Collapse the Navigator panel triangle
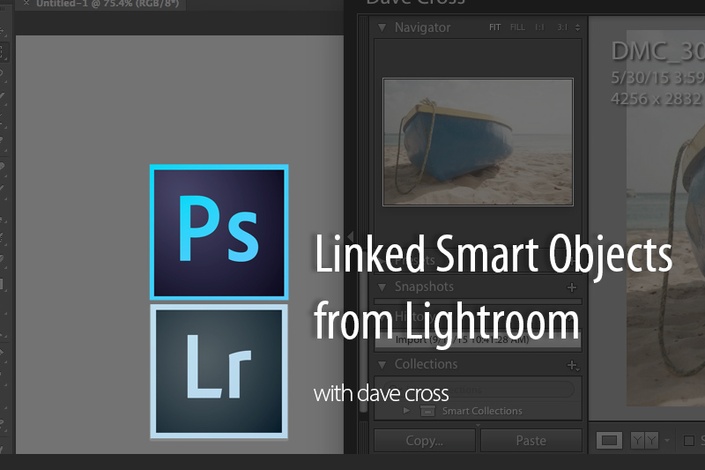Screen dimensions: 705x470 [x=382, y=28]
